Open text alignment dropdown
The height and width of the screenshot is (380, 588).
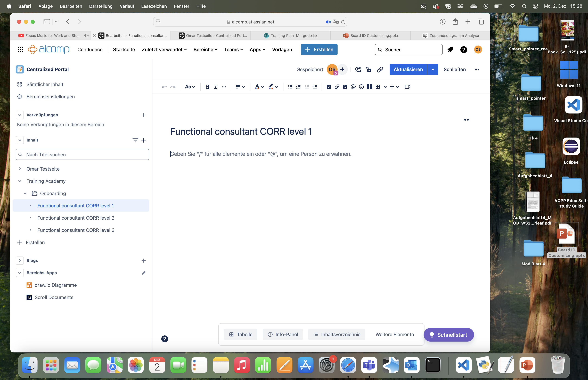(240, 87)
